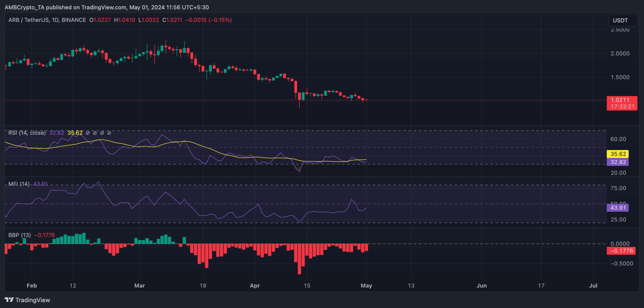Click the 75.00 MFI axis label
644x308 pixels.
(618, 188)
